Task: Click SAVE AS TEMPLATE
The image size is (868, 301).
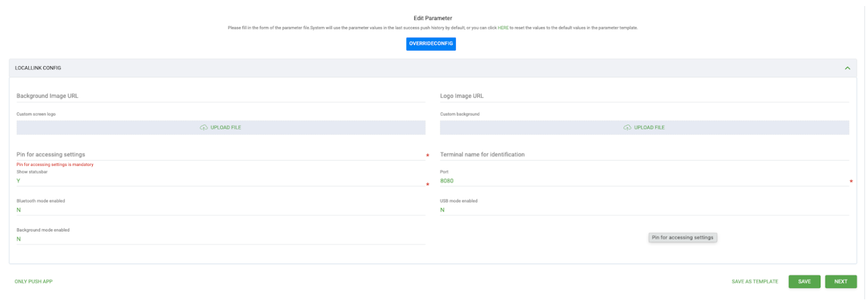Action: tap(754, 282)
